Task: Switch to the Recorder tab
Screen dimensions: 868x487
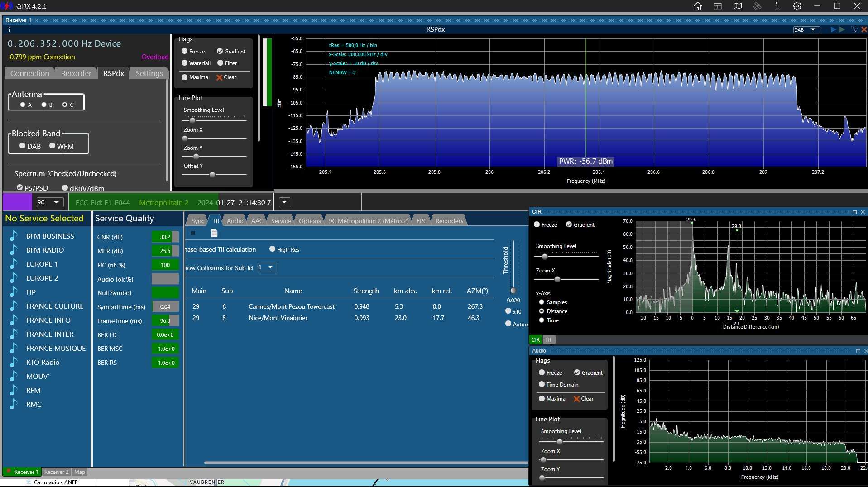Action: tap(76, 73)
